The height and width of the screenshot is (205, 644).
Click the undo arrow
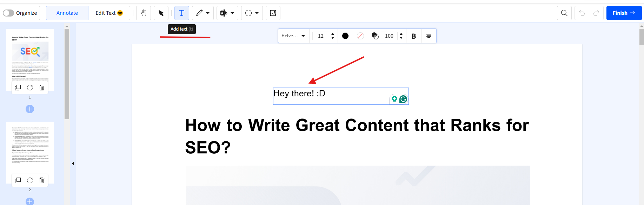pos(582,13)
